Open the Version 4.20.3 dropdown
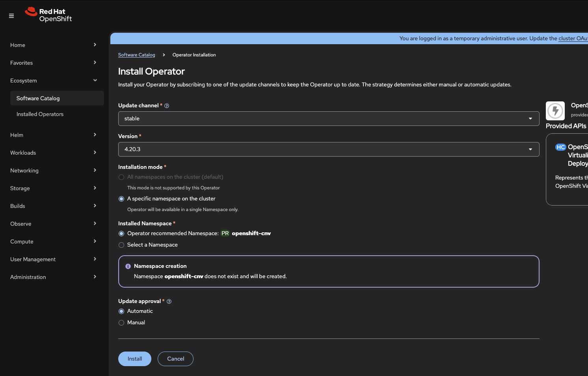588x376 pixels. [x=329, y=149]
